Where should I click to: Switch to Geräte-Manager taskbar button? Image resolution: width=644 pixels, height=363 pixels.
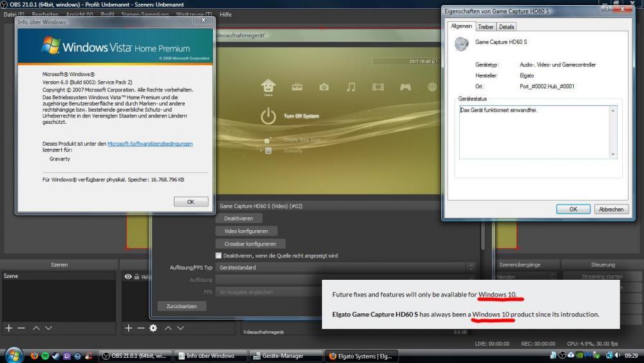pos(287,356)
